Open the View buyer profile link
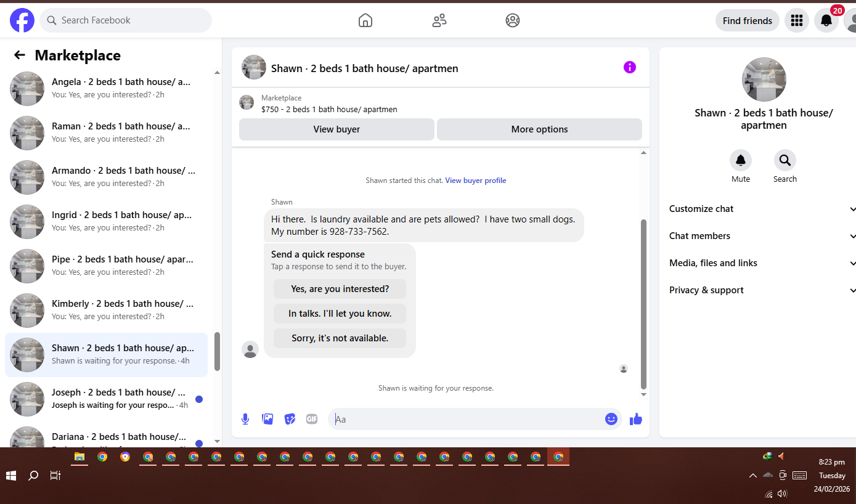 click(476, 181)
